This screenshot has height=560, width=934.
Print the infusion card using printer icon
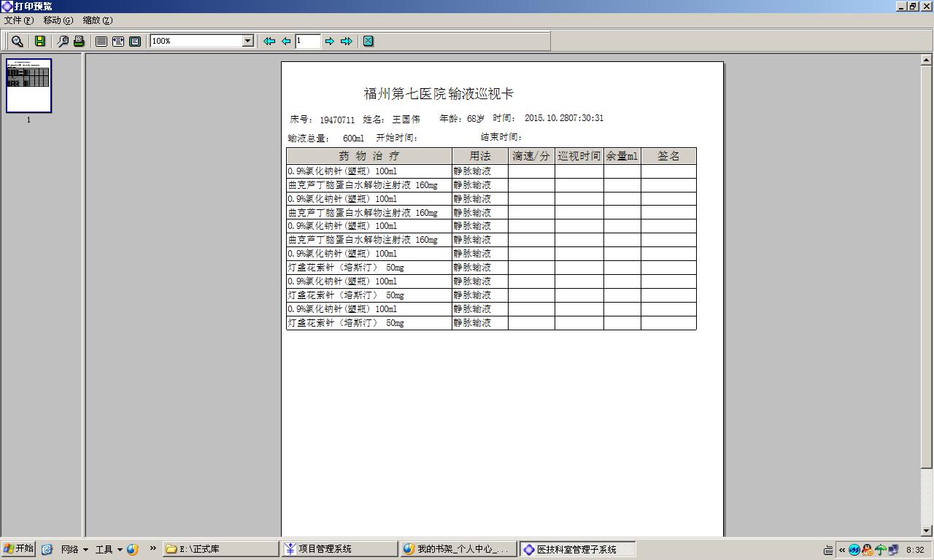pyautogui.click(x=78, y=42)
